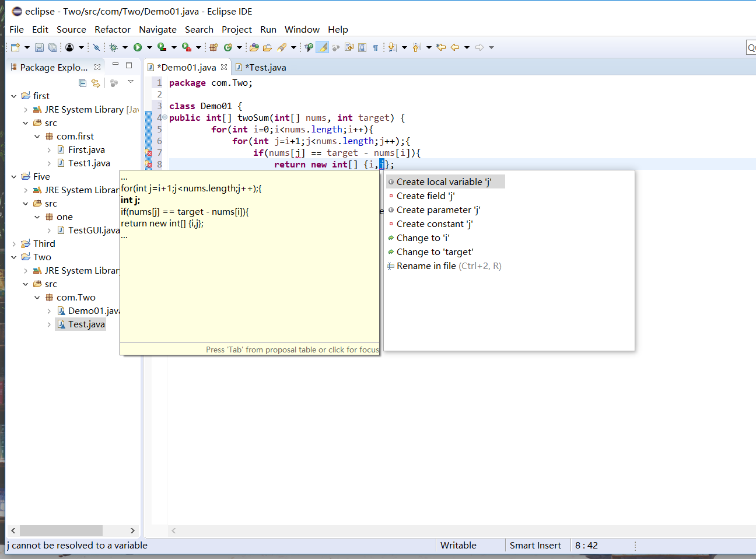756x559 pixels.
Task: Click the Last Edit Location icon
Action: point(441,47)
